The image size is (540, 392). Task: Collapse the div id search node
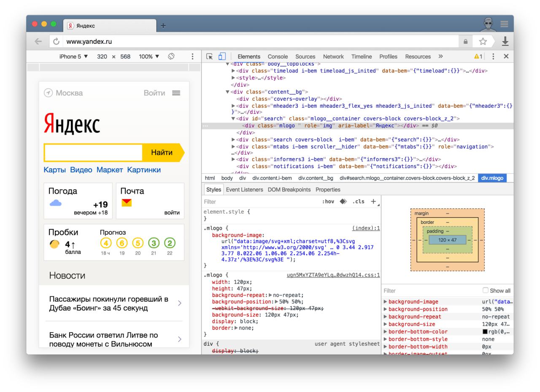pyautogui.click(x=233, y=119)
